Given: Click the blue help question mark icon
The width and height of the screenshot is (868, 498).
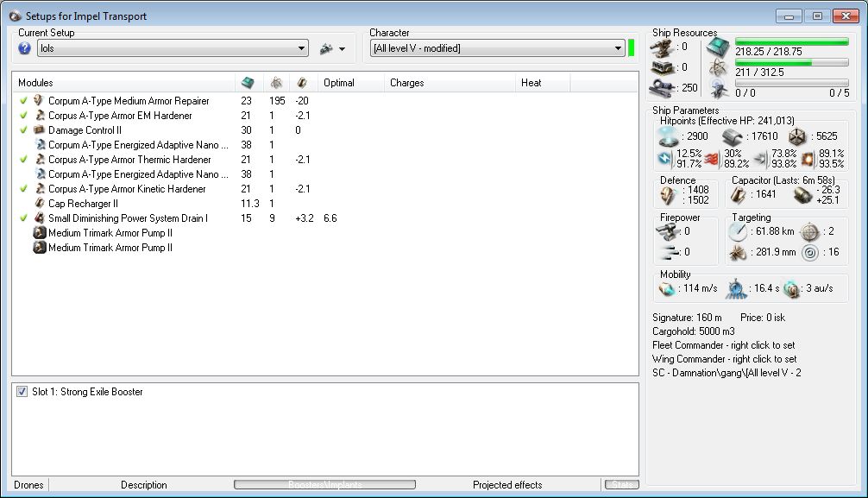Looking at the screenshot, I should pyautogui.click(x=24, y=48).
